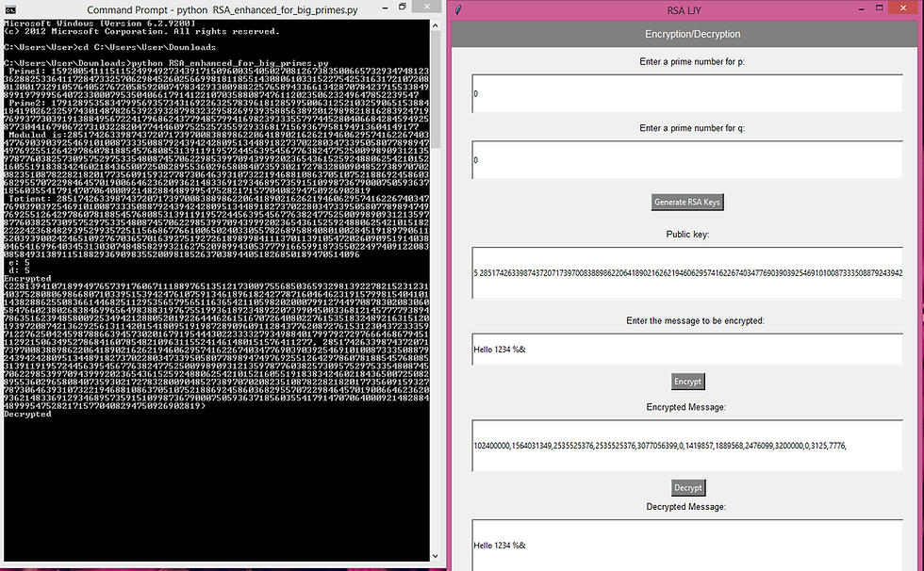Click the RSA LJY title bar text

pyautogui.click(x=684, y=10)
